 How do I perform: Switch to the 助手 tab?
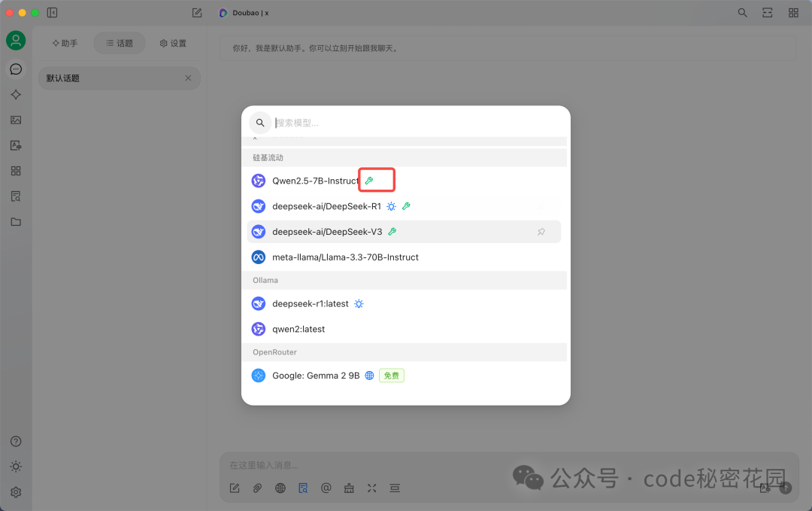[x=65, y=43]
